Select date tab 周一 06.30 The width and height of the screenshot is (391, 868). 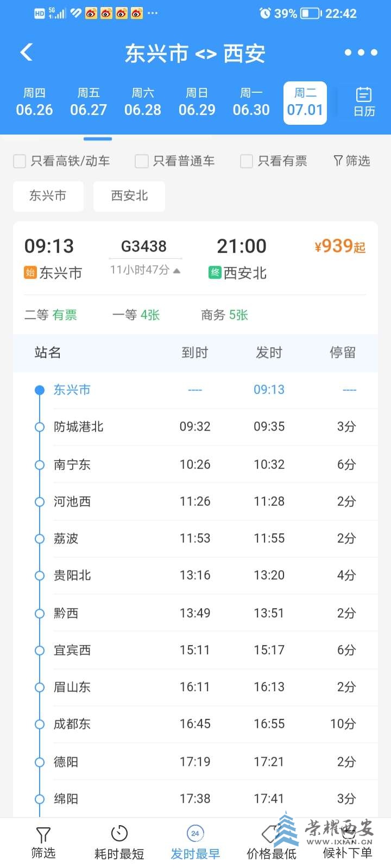pos(251,102)
